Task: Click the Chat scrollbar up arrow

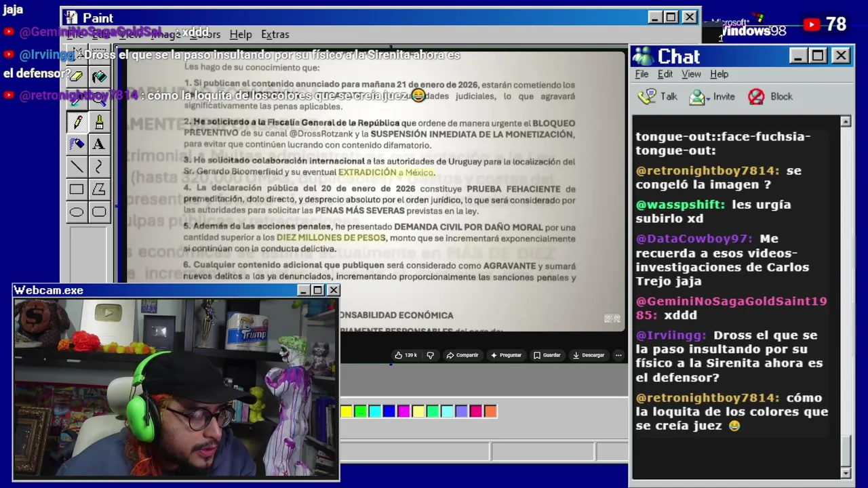Action: pos(846,121)
